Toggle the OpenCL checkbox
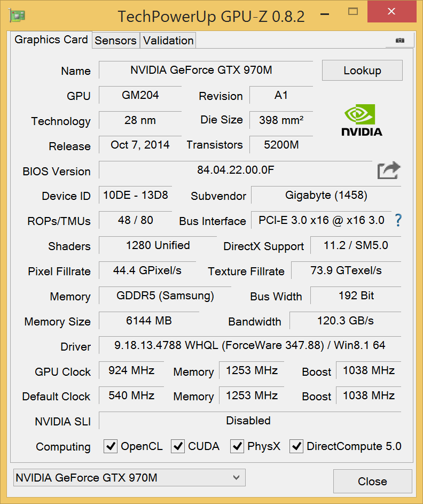This screenshot has height=504, width=423. pos(111,446)
